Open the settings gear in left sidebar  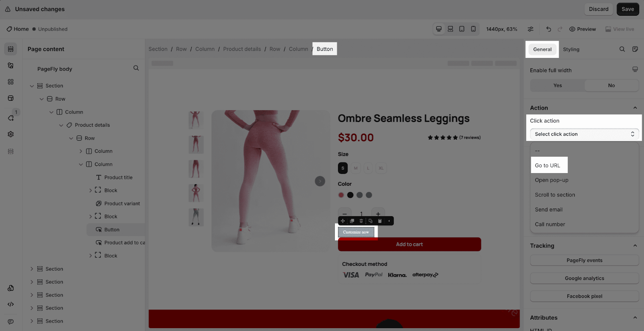[11, 134]
